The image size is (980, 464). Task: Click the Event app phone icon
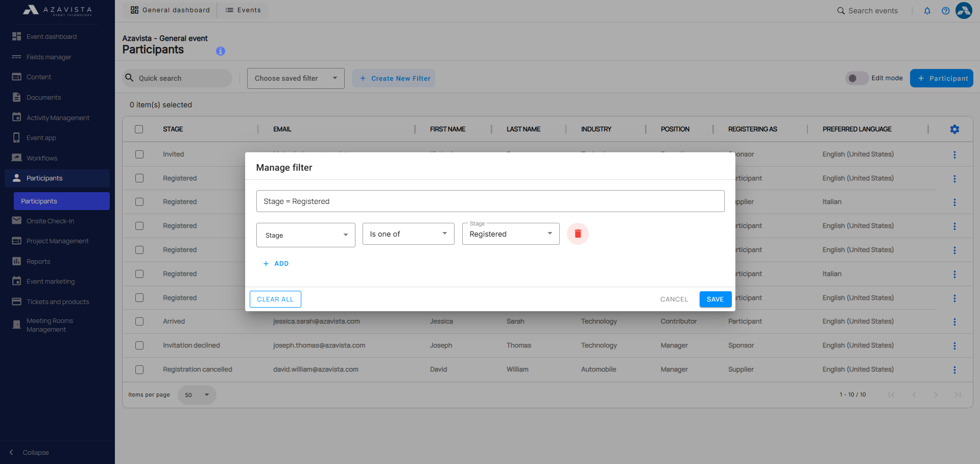tap(16, 137)
